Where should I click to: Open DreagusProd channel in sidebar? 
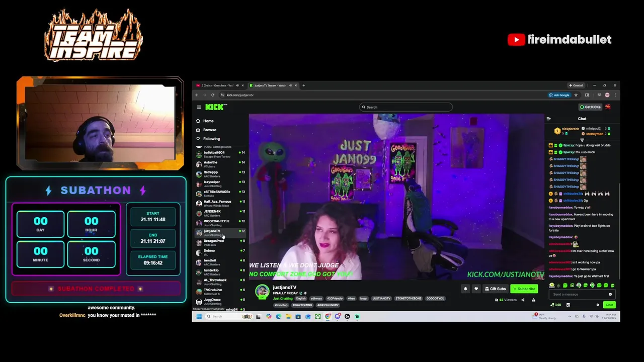pos(220,243)
